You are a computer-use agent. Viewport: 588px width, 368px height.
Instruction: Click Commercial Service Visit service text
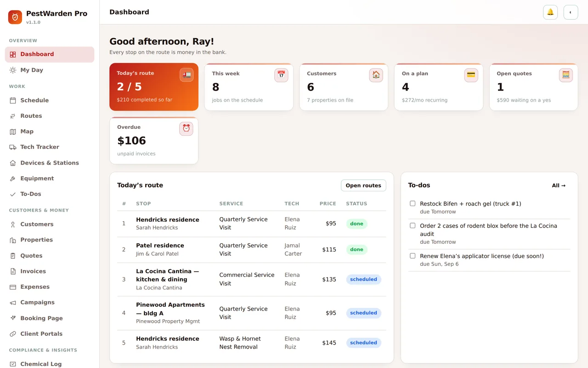[247, 279]
